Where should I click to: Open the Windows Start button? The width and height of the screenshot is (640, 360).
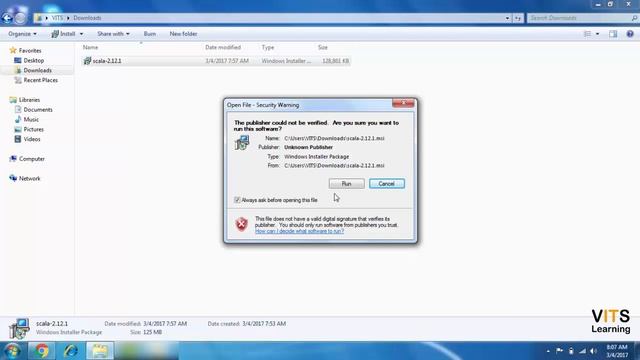(12, 351)
